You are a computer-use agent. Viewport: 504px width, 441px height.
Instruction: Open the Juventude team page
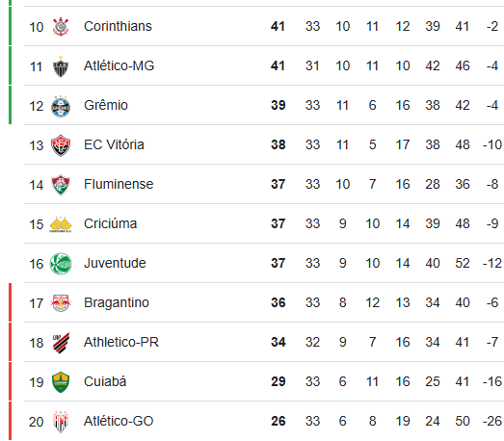(x=115, y=264)
